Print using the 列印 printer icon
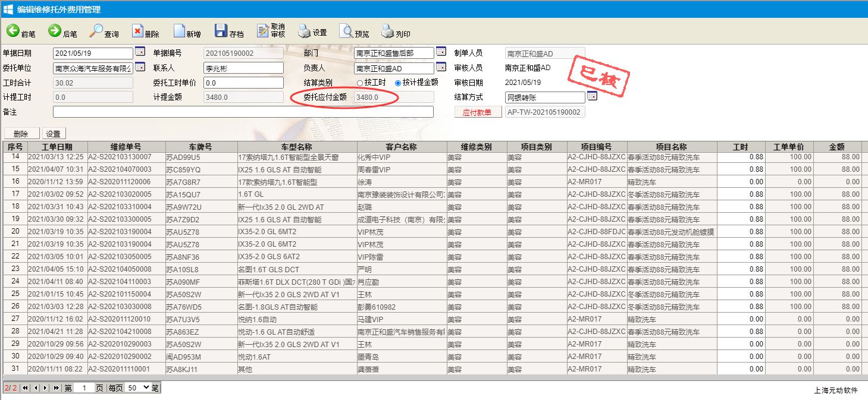Image resolution: width=868 pixels, height=400 pixels. (387, 31)
